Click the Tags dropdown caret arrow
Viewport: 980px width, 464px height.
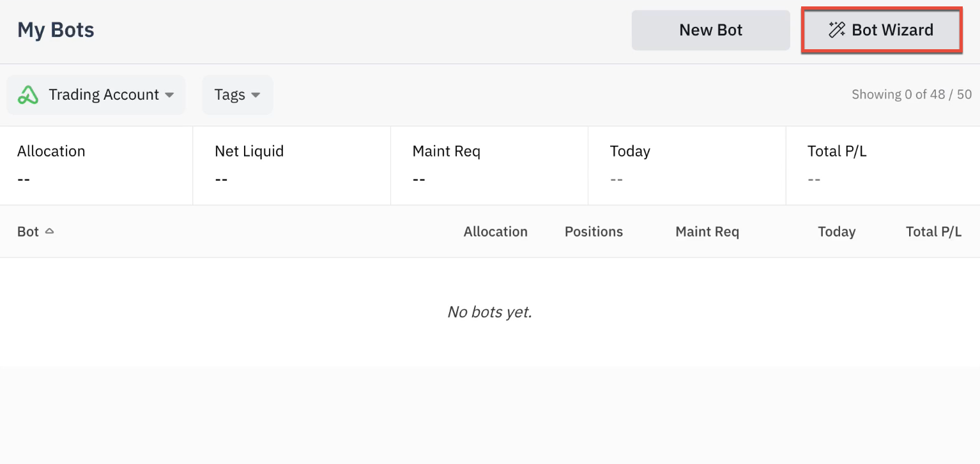coord(256,95)
